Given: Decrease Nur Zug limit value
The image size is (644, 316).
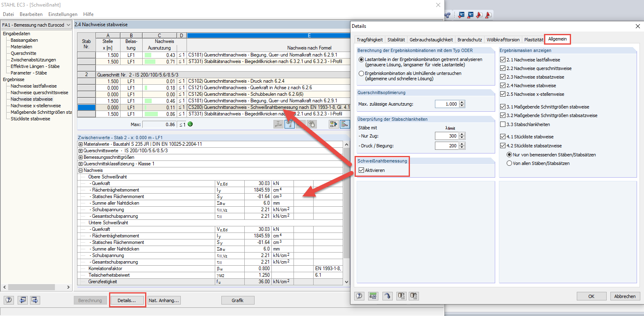Looking at the screenshot, I should [x=462, y=138].
